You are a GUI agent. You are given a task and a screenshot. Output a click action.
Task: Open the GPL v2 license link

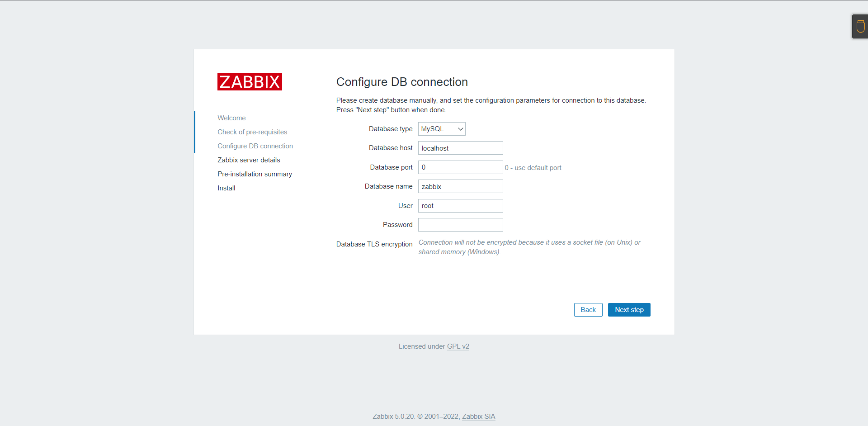click(x=458, y=346)
